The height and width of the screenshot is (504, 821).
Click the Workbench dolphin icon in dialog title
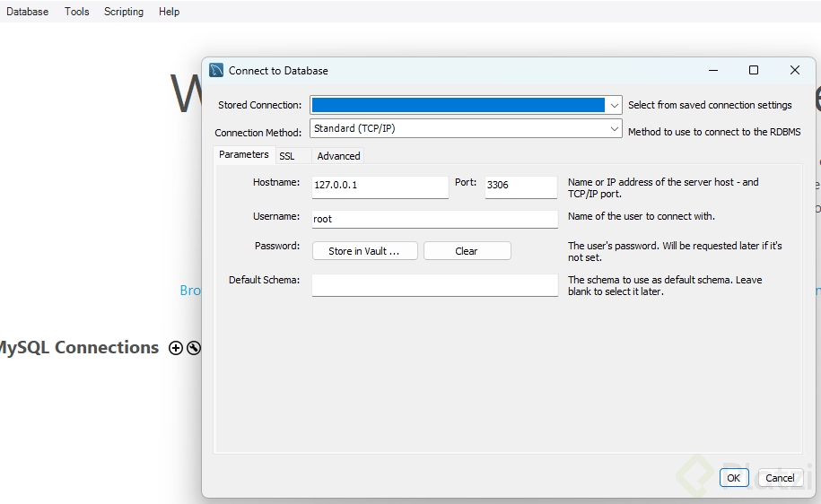click(x=216, y=70)
